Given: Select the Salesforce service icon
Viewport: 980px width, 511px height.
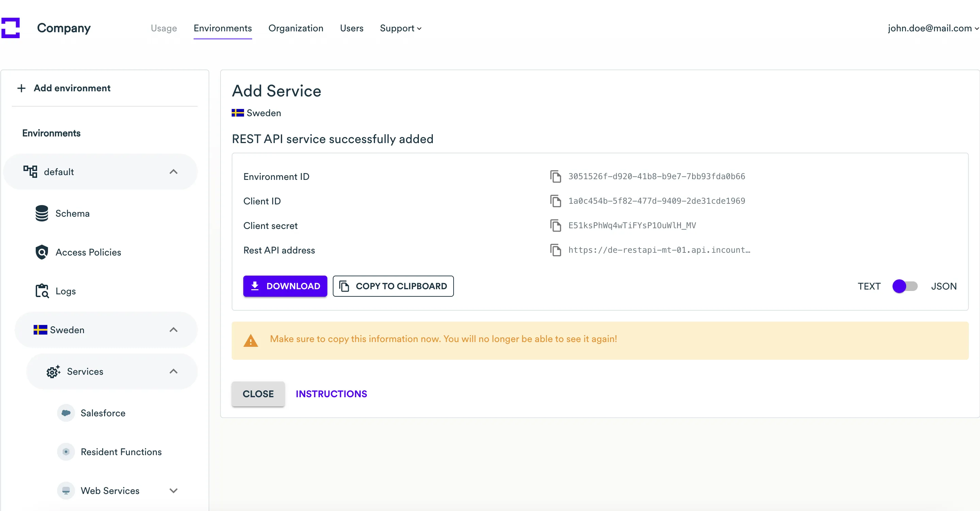Looking at the screenshot, I should click(66, 413).
